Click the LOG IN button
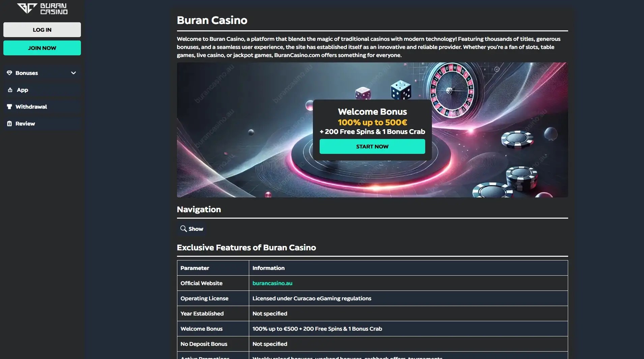This screenshot has height=359, width=644. click(42, 30)
